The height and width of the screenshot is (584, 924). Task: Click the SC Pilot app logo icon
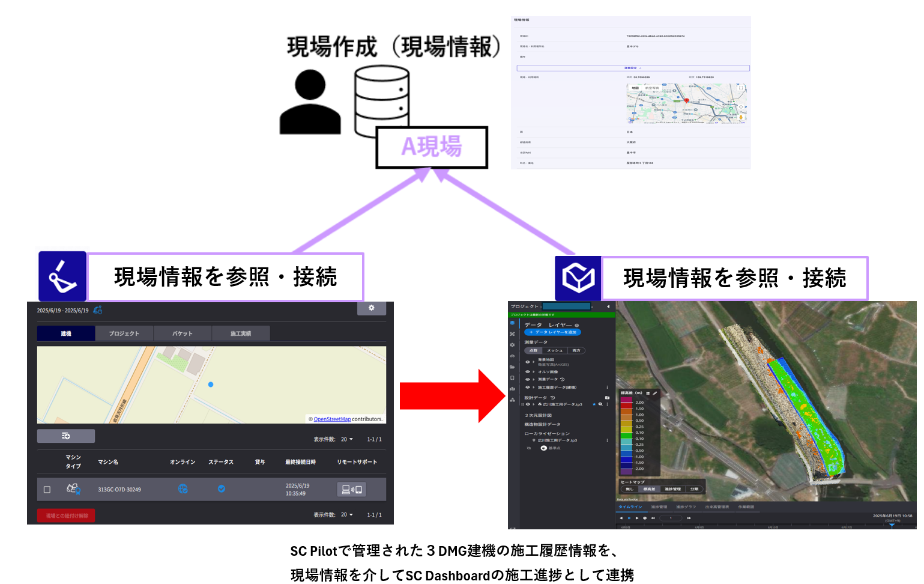62,276
